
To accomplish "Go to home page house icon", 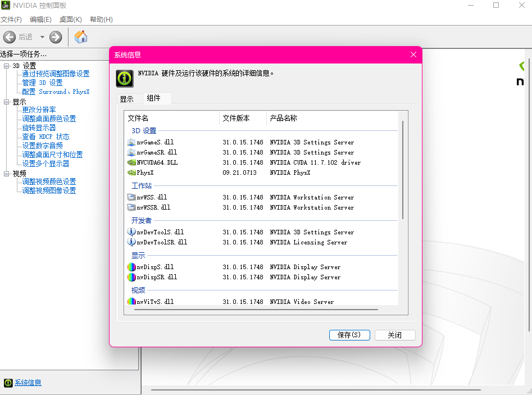I will 81,37.
